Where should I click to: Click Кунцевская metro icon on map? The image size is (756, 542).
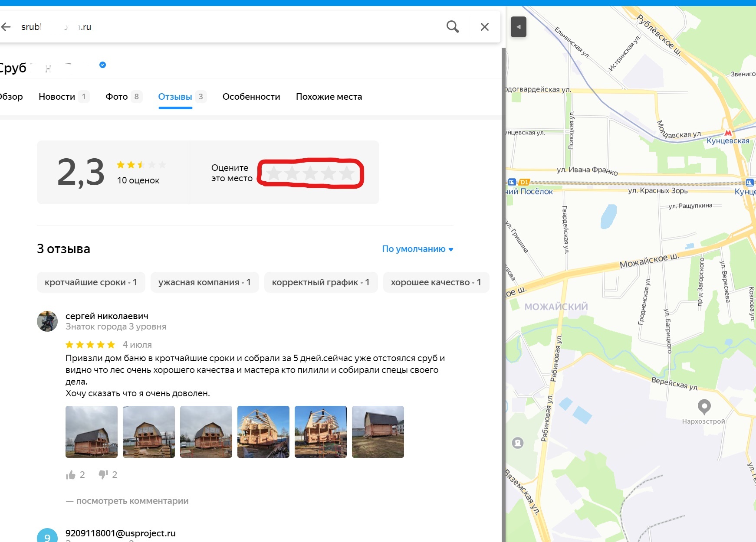[728, 133]
